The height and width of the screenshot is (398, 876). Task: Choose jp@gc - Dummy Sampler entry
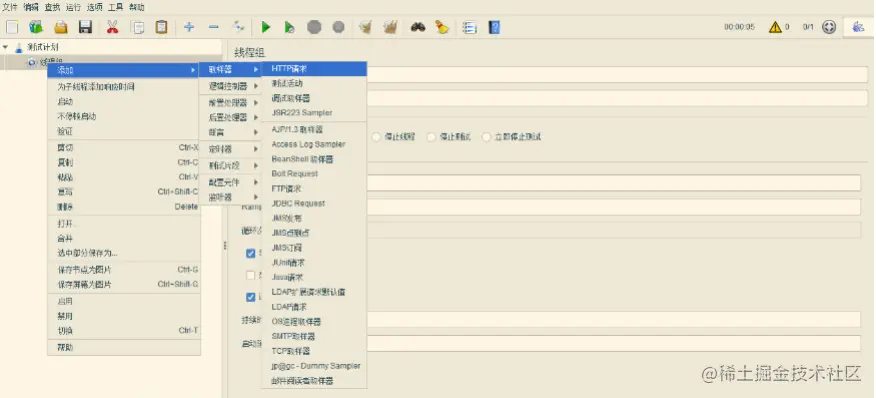pyautogui.click(x=314, y=366)
